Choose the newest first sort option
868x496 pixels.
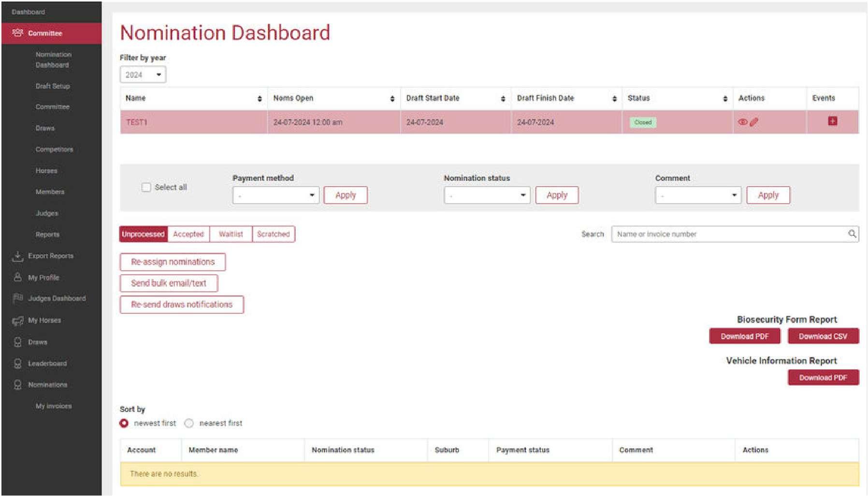click(124, 423)
